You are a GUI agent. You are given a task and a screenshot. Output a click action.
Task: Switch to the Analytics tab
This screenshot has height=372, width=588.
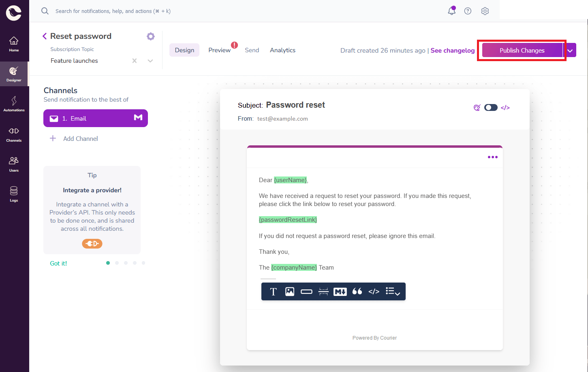[x=282, y=50]
